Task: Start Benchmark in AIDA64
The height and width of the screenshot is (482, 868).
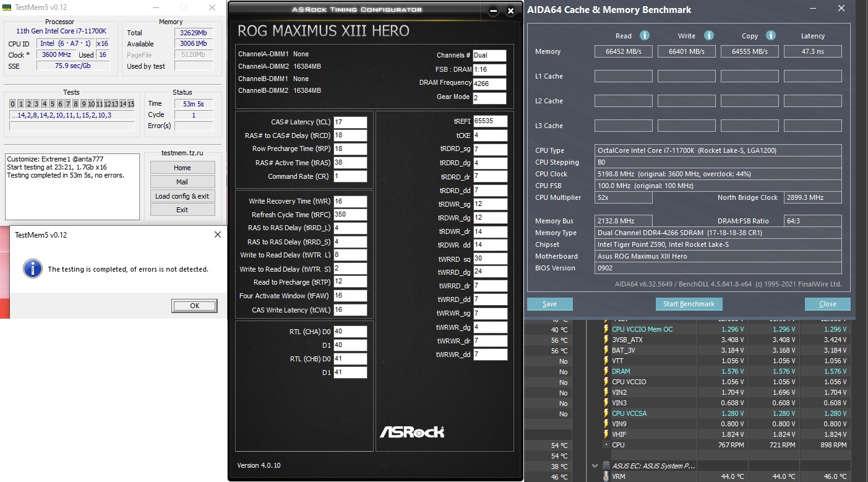Action: pos(689,304)
